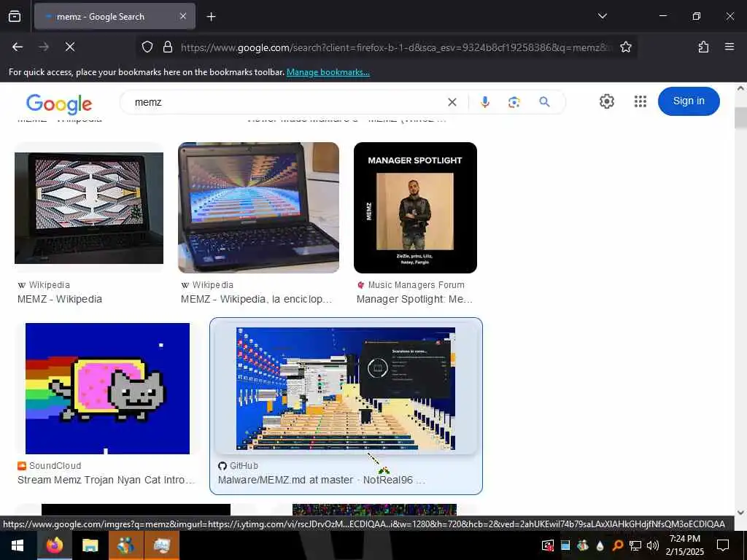The image size is (747, 560).
Task: Open the GitHub MEMZ screenshot thumbnail
Action: pos(346,389)
